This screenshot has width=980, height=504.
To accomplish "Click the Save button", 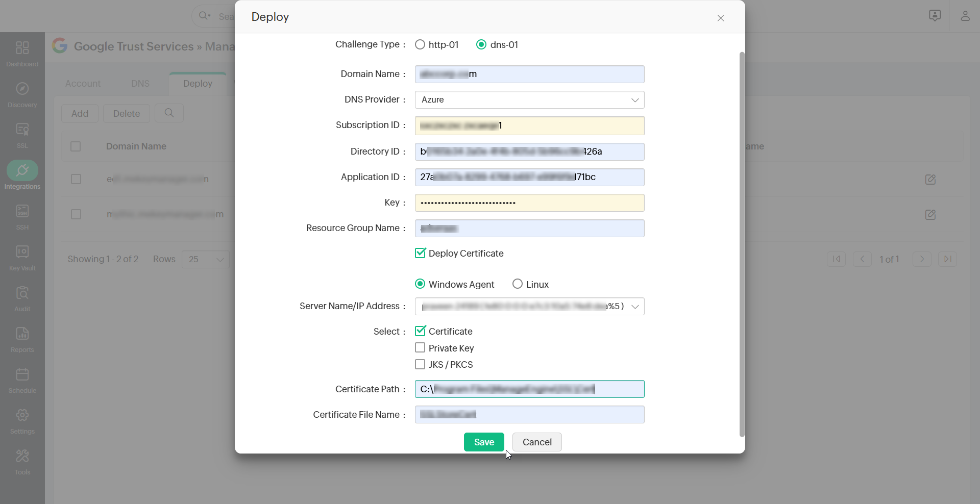I will pyautogui.click(x=484, y=442).
